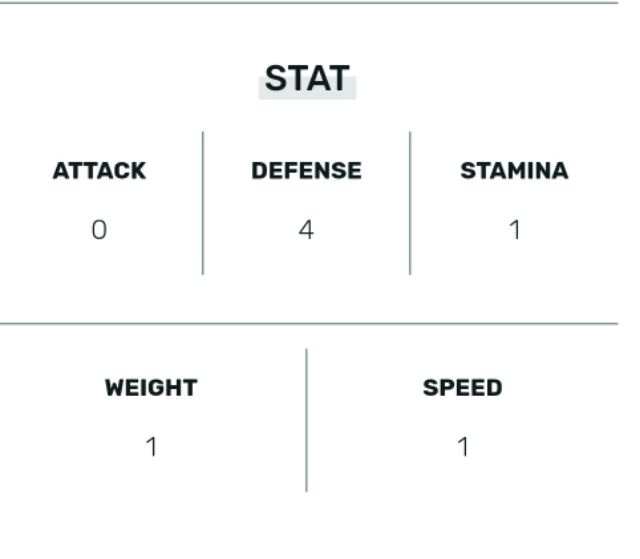
Task: Click the Weight value 1
Action: click(x=151, y=447)
